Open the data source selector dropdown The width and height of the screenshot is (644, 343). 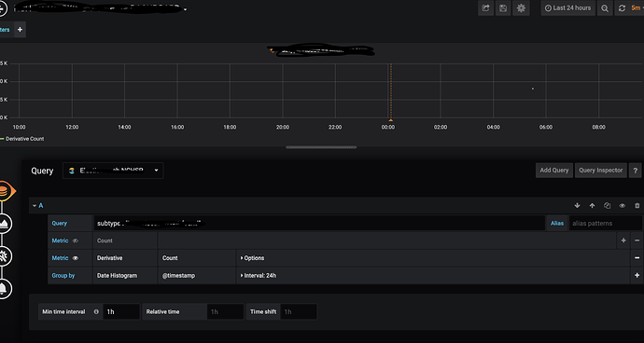click(x=113, y=171)
